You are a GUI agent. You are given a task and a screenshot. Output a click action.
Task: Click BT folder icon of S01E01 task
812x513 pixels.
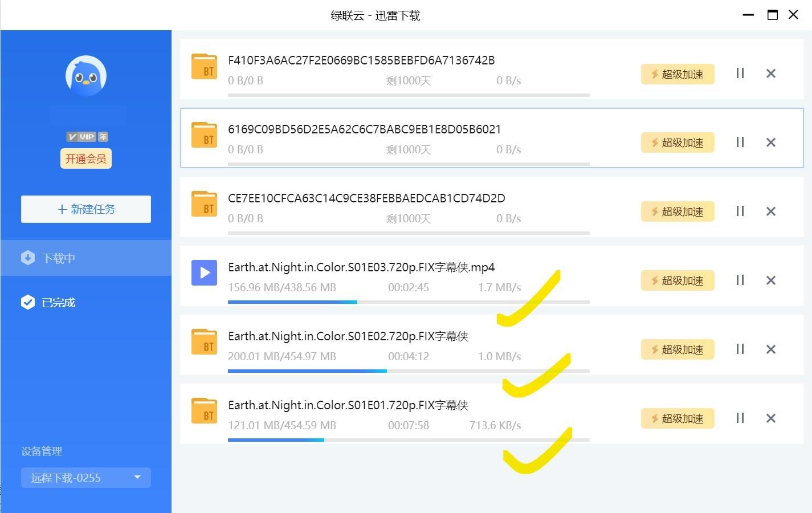point(204,412)
